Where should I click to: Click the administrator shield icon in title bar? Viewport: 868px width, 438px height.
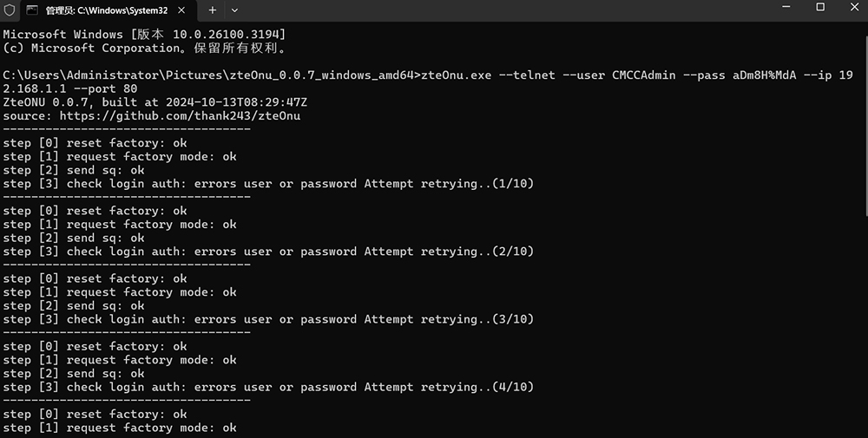[10, 10]
